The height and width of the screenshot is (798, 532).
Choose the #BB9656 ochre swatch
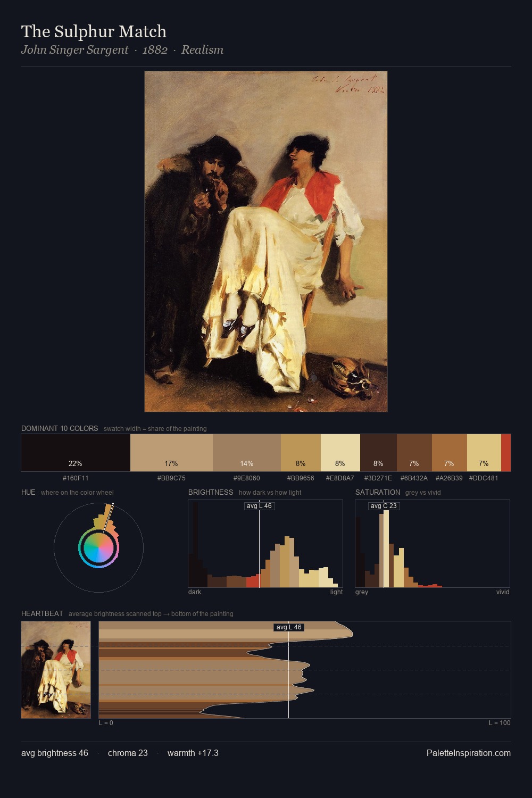tap(301, 453)
